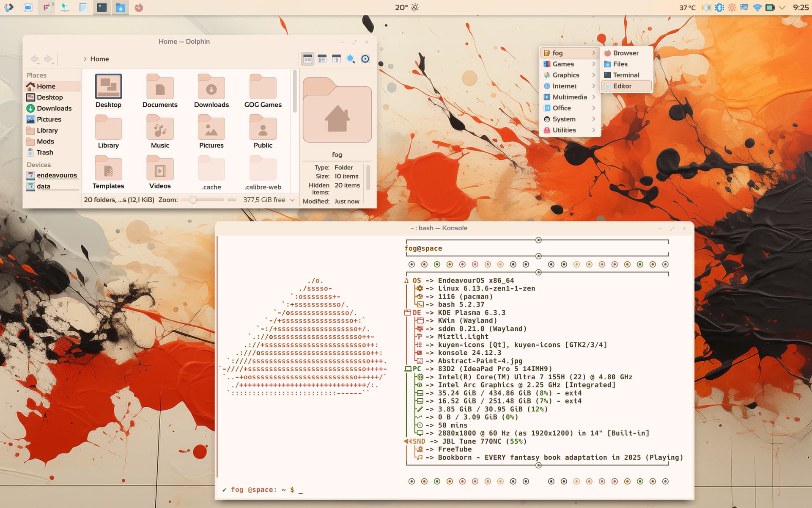Launch Files from the fog submenu
This screenshot has height=508, width=812.
(x=626, y=64)
